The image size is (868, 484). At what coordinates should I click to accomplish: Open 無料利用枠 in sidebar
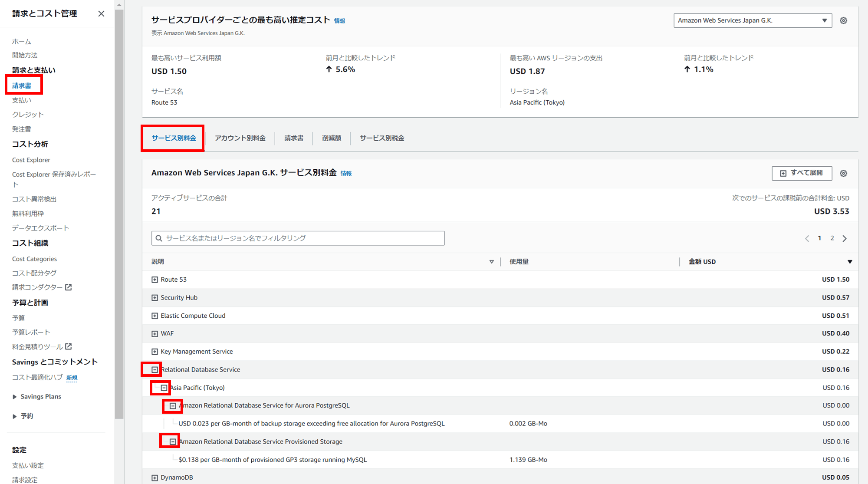[28, 214]
